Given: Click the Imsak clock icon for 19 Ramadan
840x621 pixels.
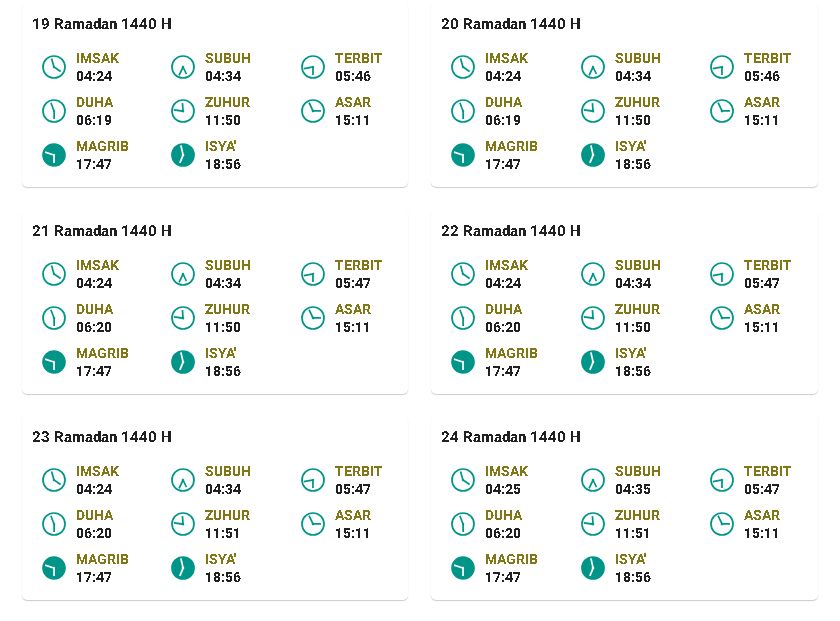Looking at the screenshot, I should coord(54,67).
